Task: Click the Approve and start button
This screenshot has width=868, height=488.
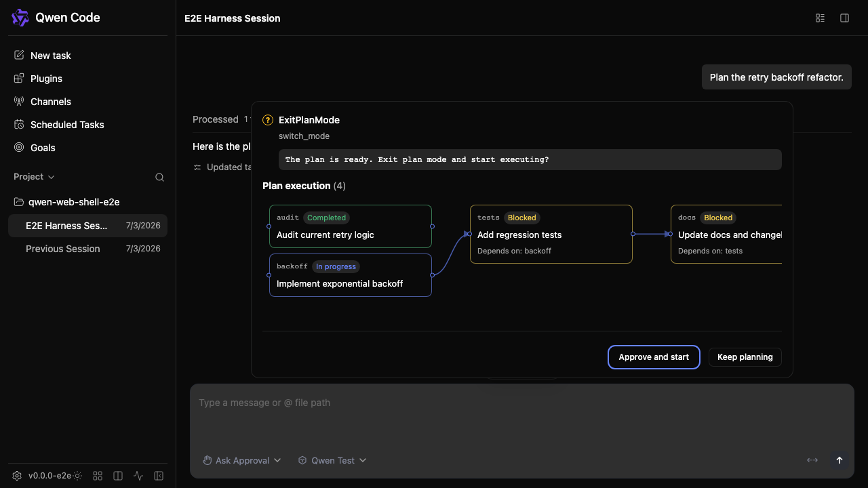Action: pyautogui.click(x=654, y=357)
